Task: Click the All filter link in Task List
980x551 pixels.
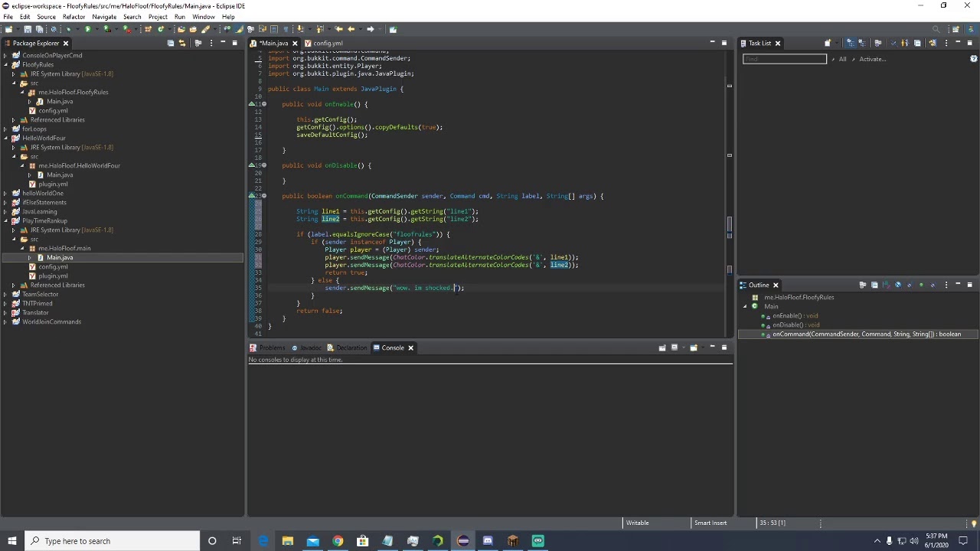Action: (842, 59)
